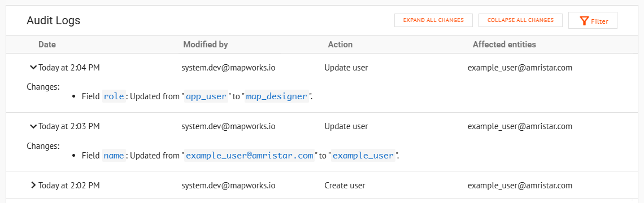Open the Filter button
This screenshot has height=203, width=644.
click(x=593, y=20)
